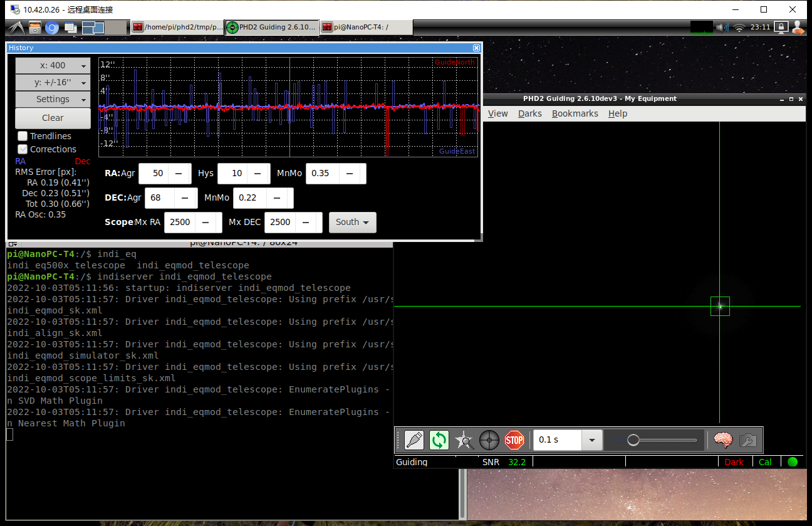Image resolution: width=812 pixels, height=526 pixels.
Task: Click the Auto-select star icon
Action: point(464,440)
